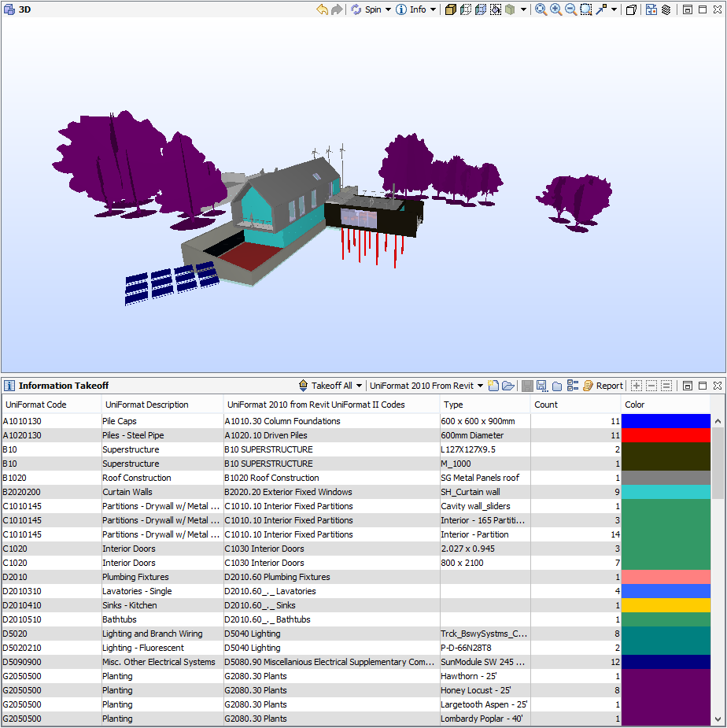Click the undo view arrow in 3D toolbar
The image size is (727, 728).
(322, 9)
